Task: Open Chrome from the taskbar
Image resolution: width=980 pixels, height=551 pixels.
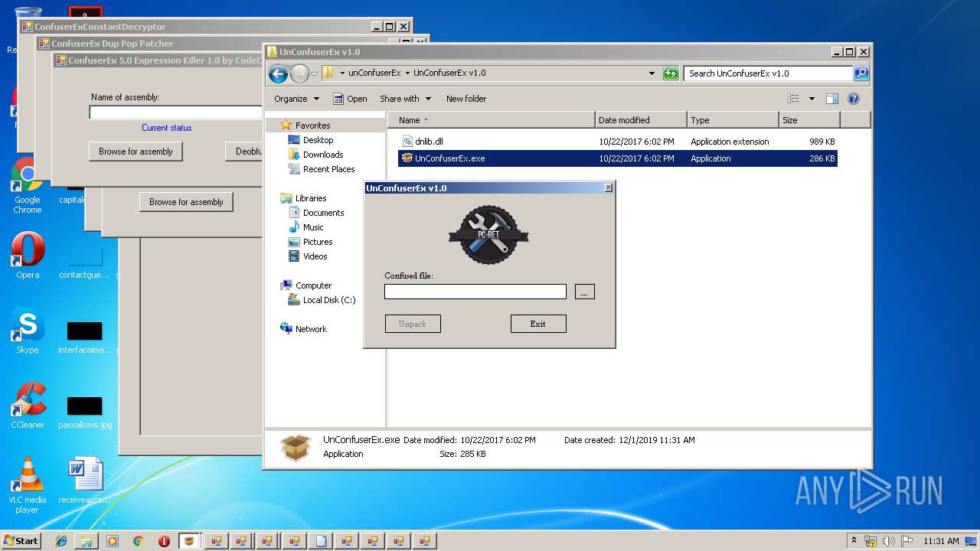Action: (138, 541)
